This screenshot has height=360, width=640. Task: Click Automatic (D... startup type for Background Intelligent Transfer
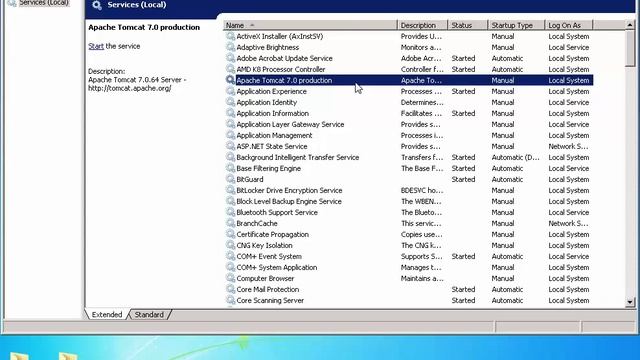point(516,158)
